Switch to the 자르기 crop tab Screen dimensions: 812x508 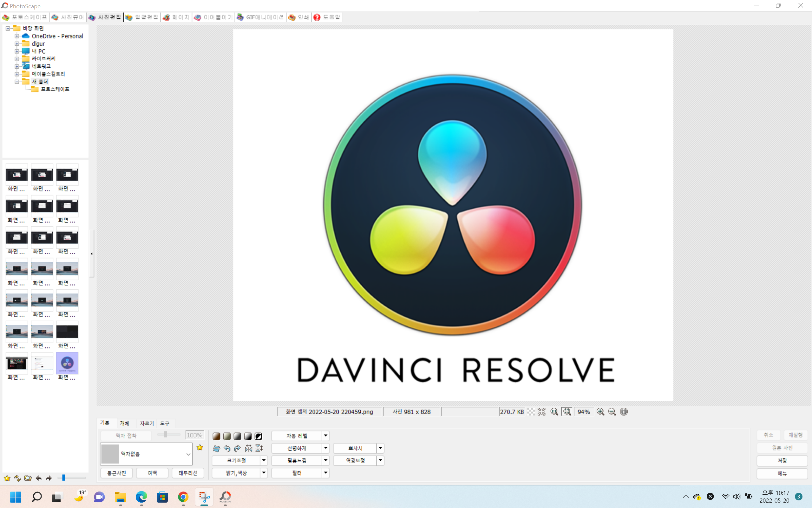pos(147,423)
